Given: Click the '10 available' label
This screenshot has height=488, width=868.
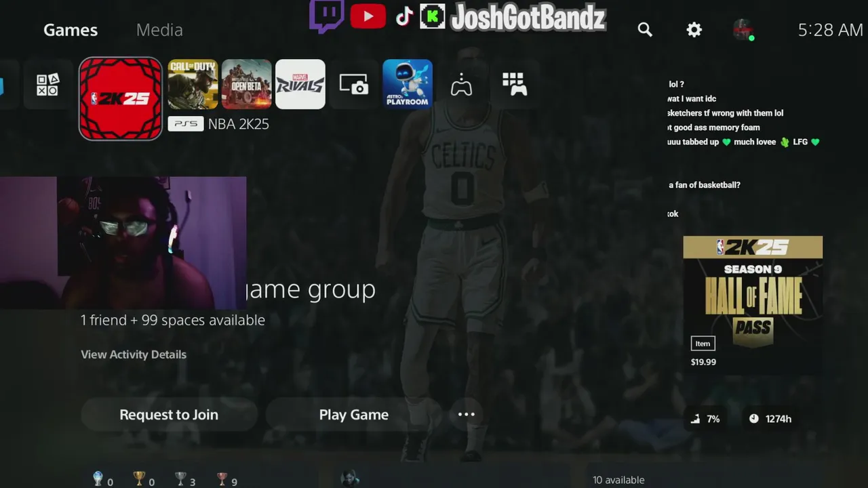Looking at the screenshot, I should click(x=618, y=480).
